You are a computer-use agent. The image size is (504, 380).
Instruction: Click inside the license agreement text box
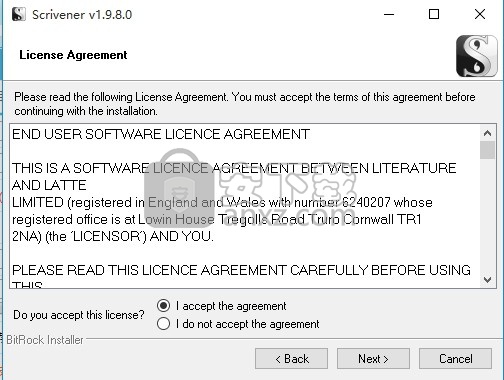click(x=245, y=206)
